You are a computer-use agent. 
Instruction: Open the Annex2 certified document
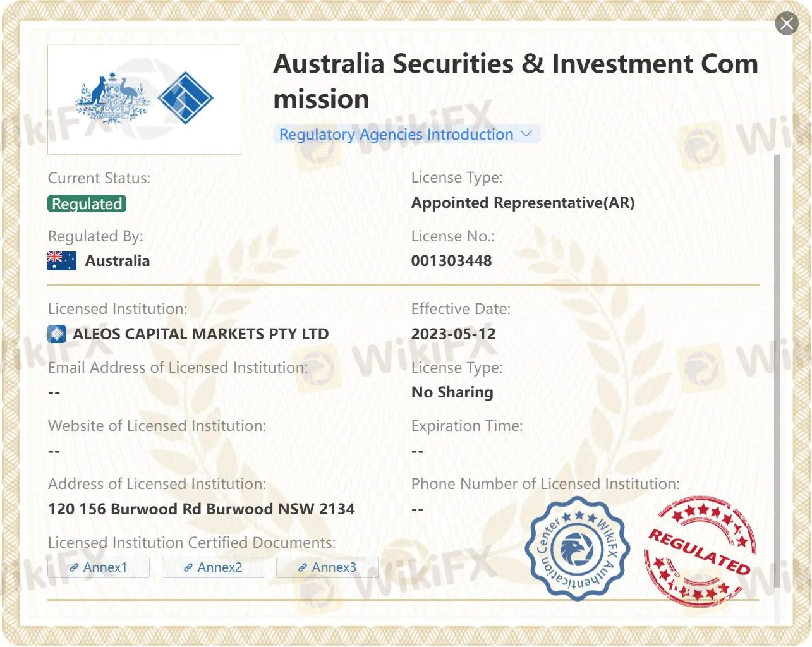[x=213, y=567]
